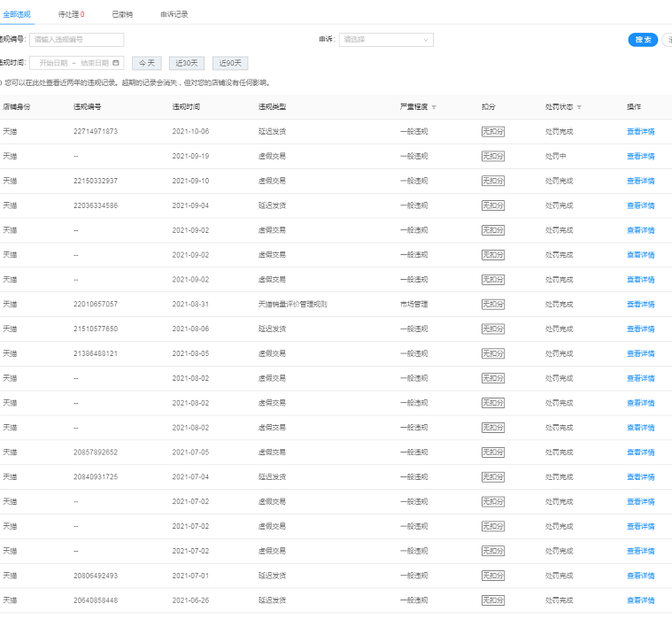Viewport: 672px width, 619px height.
Task: Select the 今天 quick date button
Action: pos(147,63)
